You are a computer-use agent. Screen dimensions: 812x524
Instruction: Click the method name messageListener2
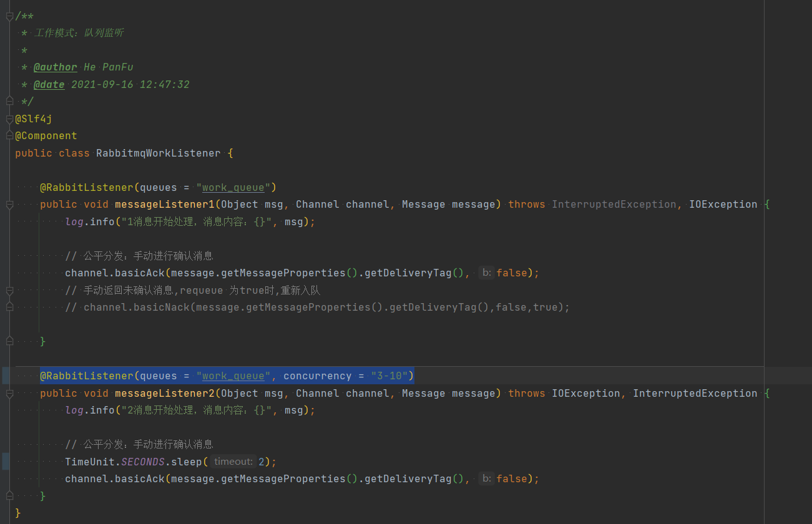(165, 393)
